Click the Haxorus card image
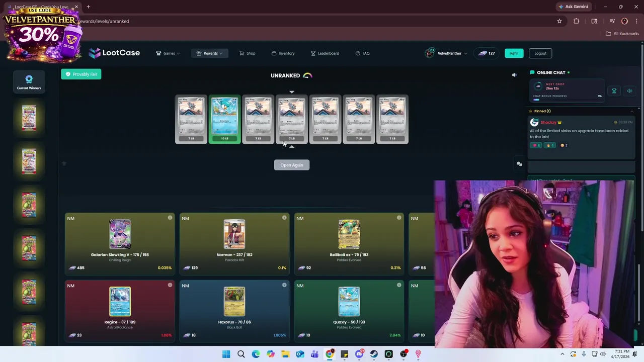Screen dimensions: 644x362 (x=234, y=301)
